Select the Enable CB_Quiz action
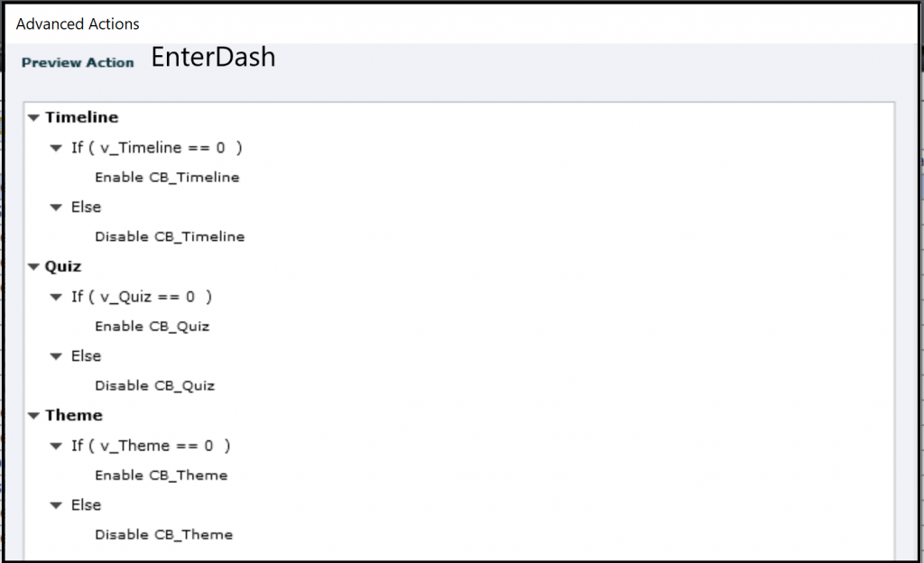924x563 pixels. point(152,327)
